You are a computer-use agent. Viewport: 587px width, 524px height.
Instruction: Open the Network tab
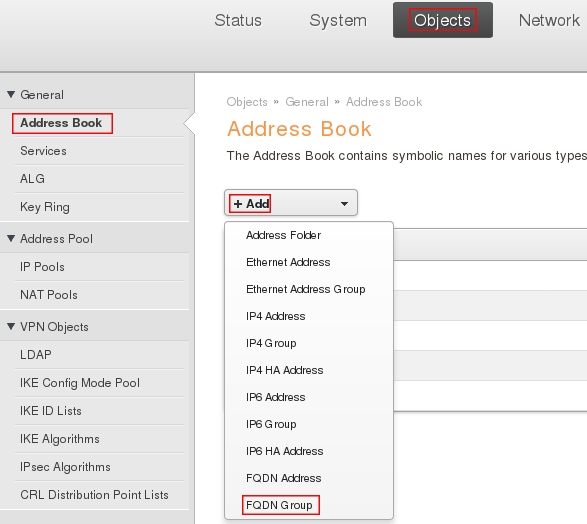(x=549, y=20)
